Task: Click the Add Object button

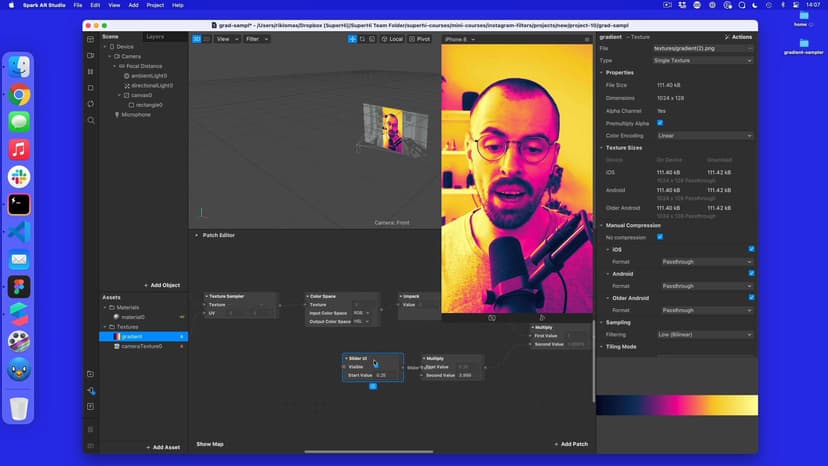Action: point(162,285)
